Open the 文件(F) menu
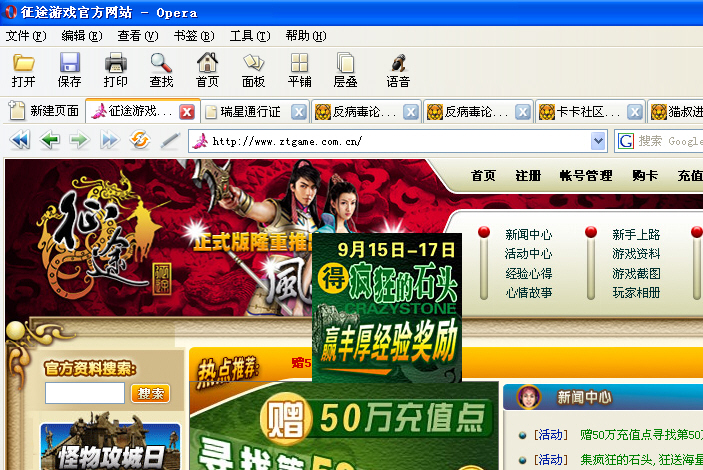Viewport: 703px width, 470px height. click(26, 36)
